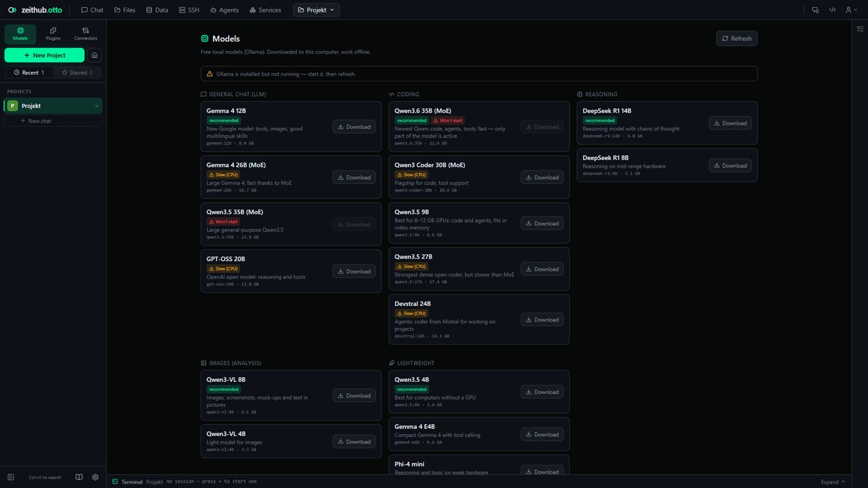Open the user account menu
The image size is (868, 488).
click(x=851, y=10)
